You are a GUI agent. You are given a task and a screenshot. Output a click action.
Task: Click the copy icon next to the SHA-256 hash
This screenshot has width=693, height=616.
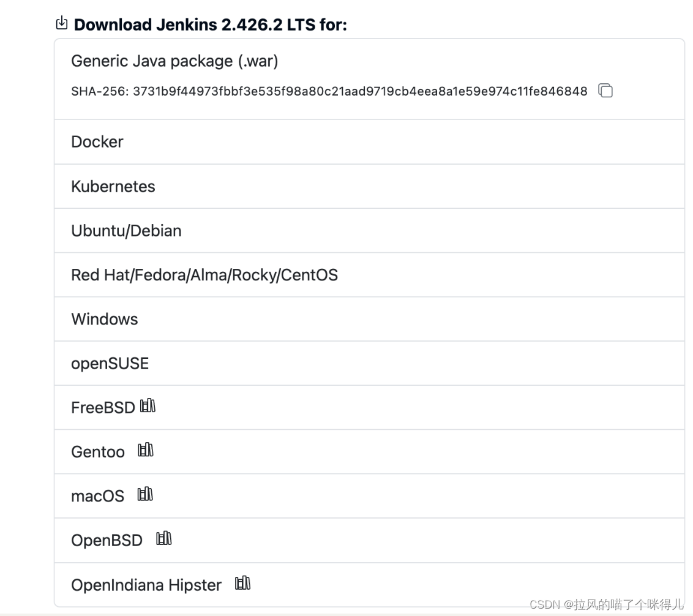(605, 91)
